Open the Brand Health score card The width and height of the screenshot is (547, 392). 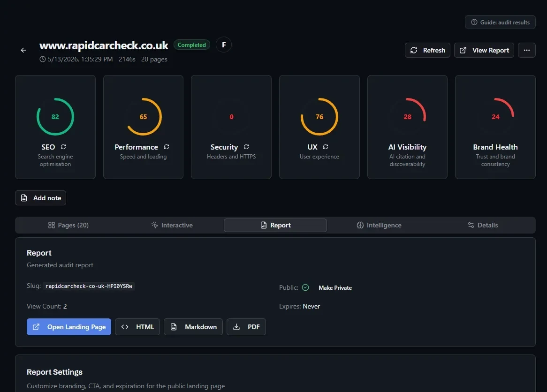(495, 127)
